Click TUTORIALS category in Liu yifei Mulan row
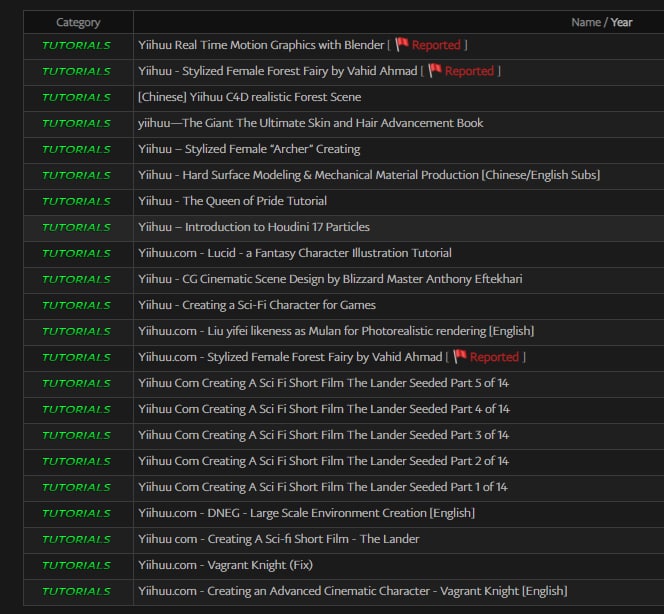 coord(77,332)
